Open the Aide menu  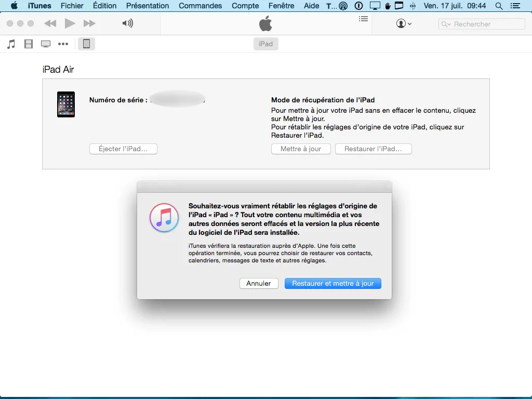312,6
